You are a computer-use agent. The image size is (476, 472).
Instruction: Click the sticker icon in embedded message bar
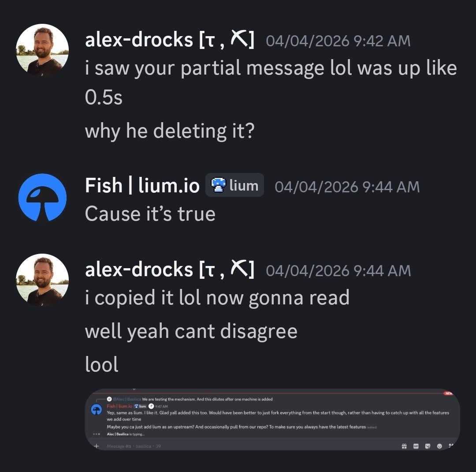coord(428,446)
